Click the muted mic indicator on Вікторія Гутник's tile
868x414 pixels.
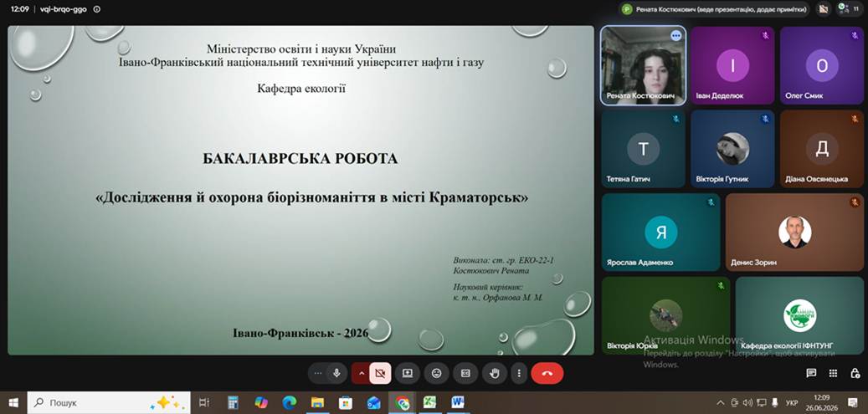(x=766, y=119)
